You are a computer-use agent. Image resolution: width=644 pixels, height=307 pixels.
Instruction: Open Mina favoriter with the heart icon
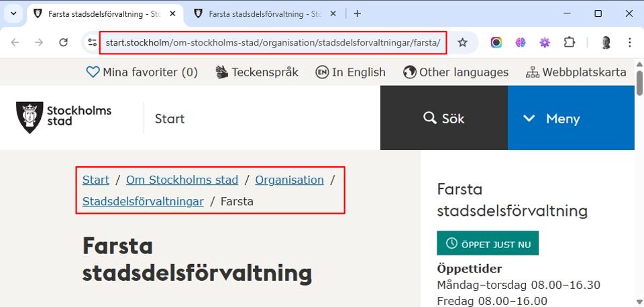(142, 72)
